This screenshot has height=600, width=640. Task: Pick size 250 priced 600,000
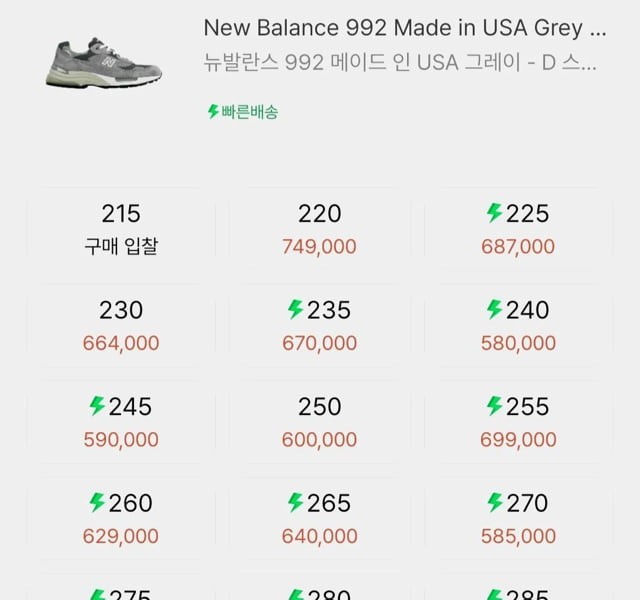point(319,422)
